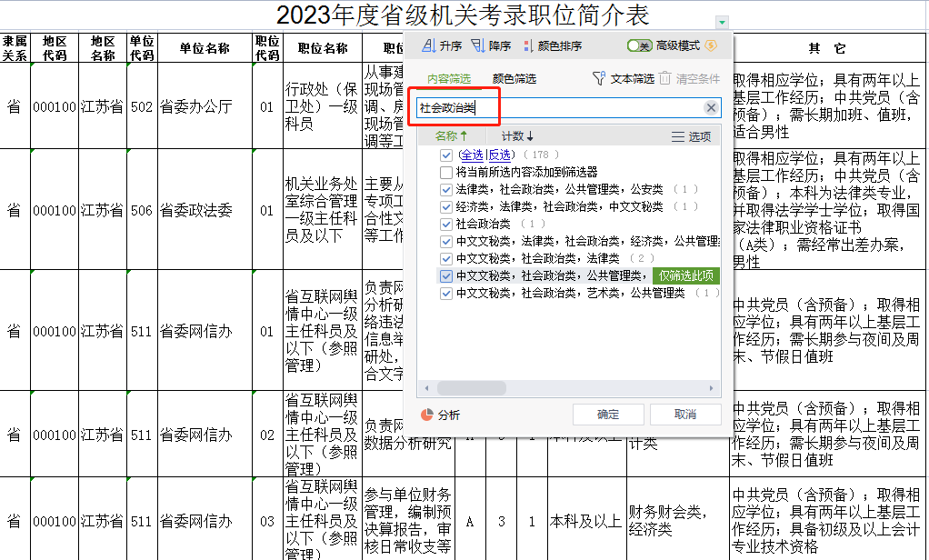Select the 参与单位财务管理 description cell
929x560 pixels.
coord(408,521)
